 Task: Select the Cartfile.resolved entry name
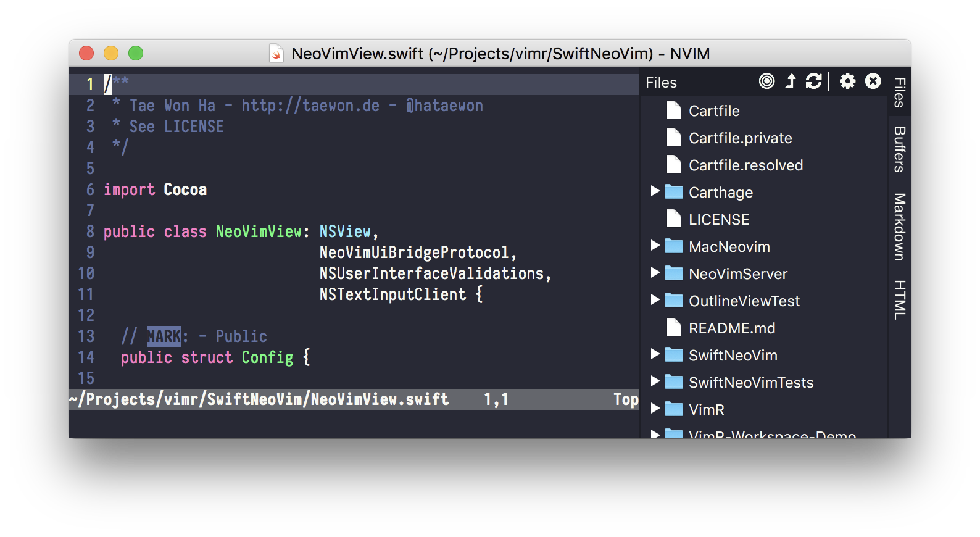(746, 165)
